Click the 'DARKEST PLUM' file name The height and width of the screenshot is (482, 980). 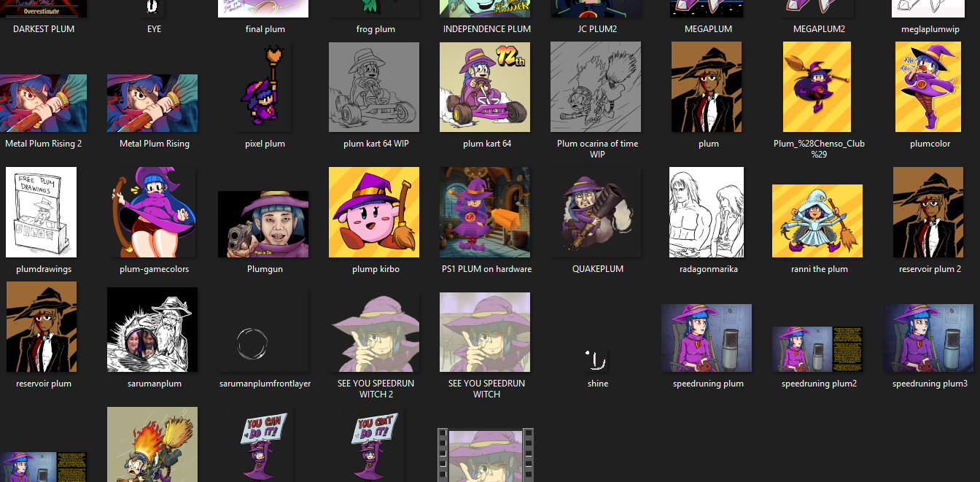click(x=44, y=29)
